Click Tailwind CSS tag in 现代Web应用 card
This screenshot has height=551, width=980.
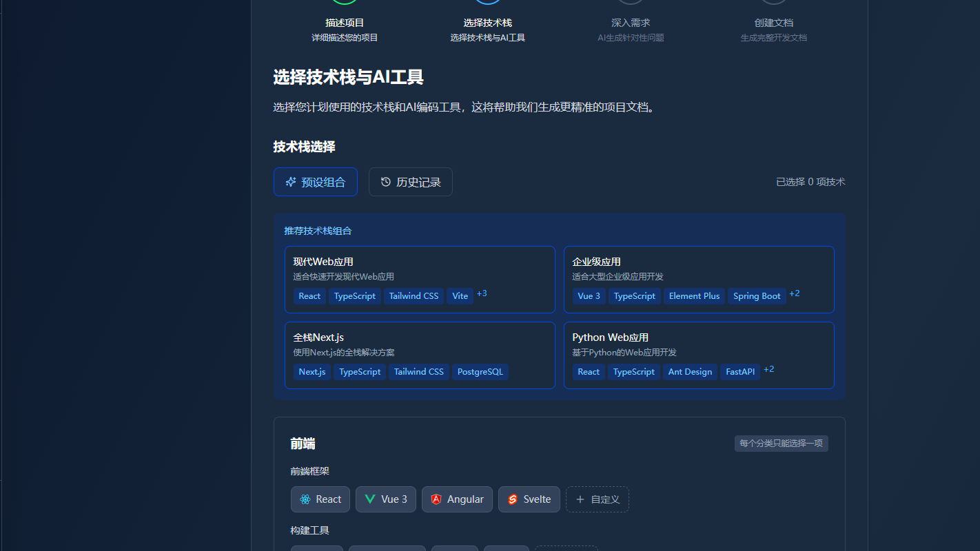[414, 296]
